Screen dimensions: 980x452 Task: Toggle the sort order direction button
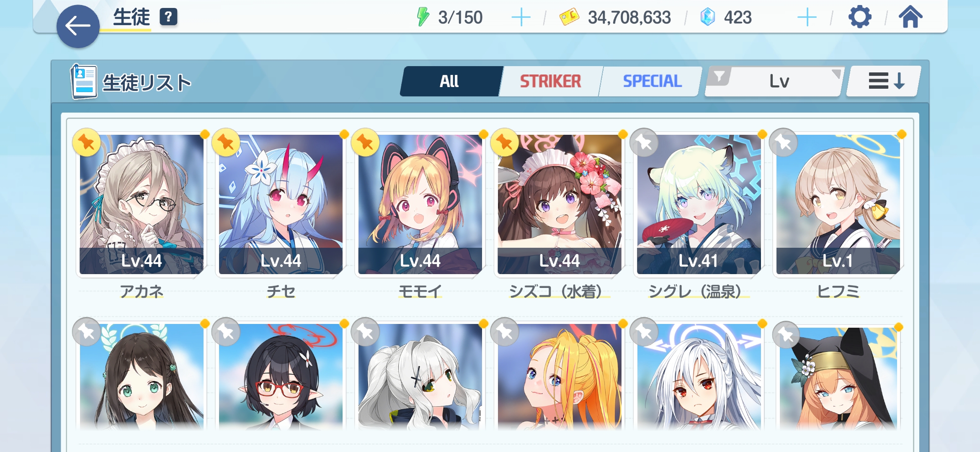[884, 81]
